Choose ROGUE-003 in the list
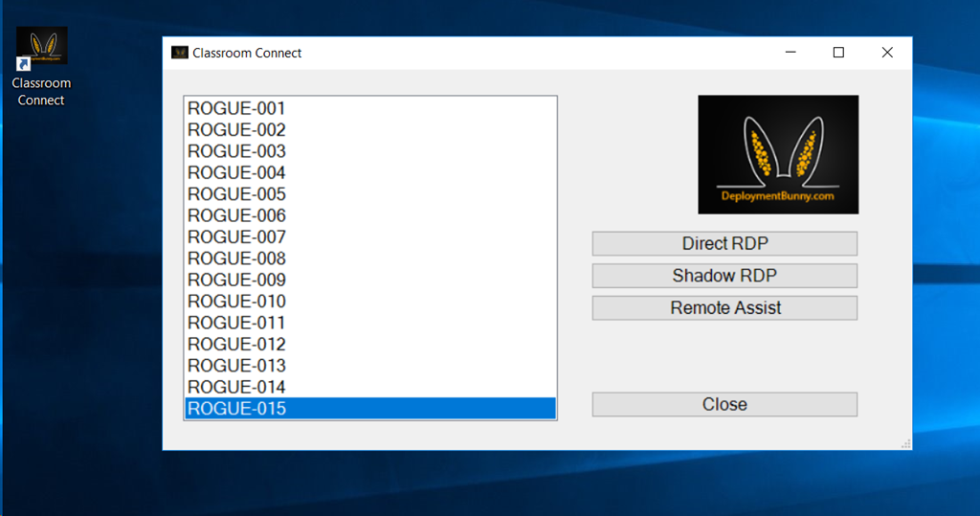 click(236, 151)
